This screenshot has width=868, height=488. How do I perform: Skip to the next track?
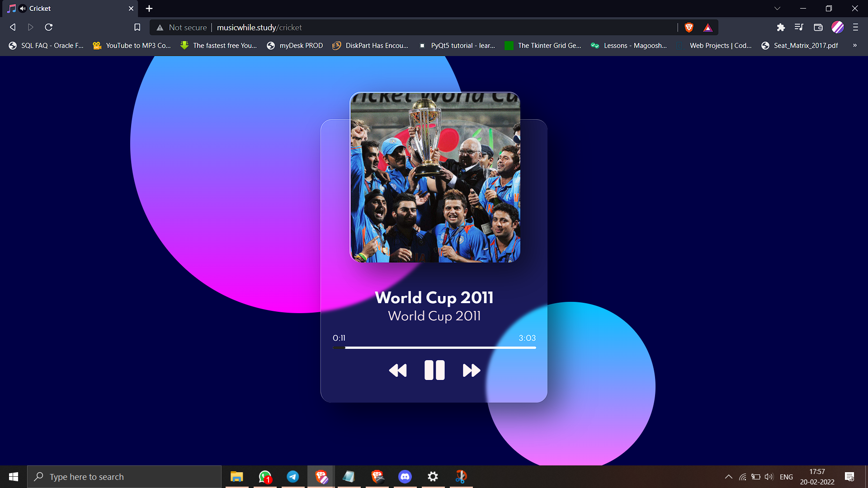pos(471,371)
